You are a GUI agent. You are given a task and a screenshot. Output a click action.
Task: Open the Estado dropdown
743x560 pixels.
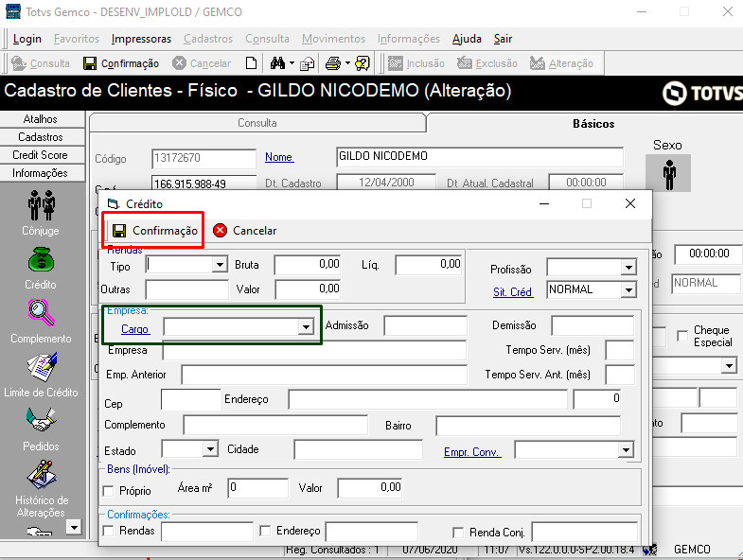coord(210,448)
